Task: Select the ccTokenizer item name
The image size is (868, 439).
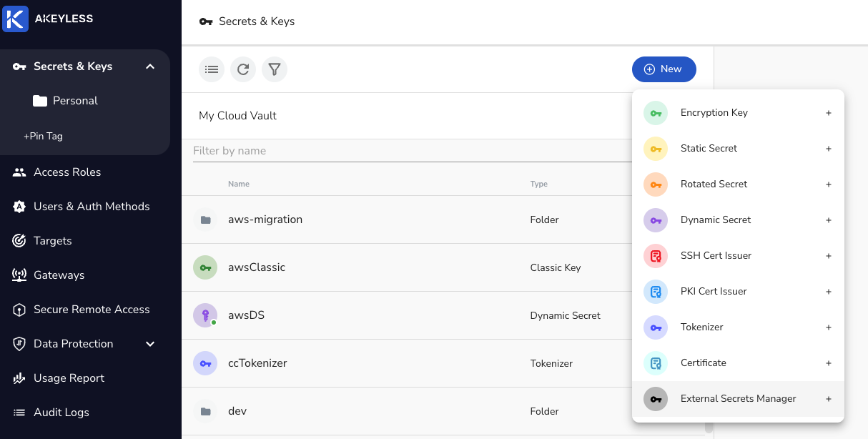Action: click(257, 363)
